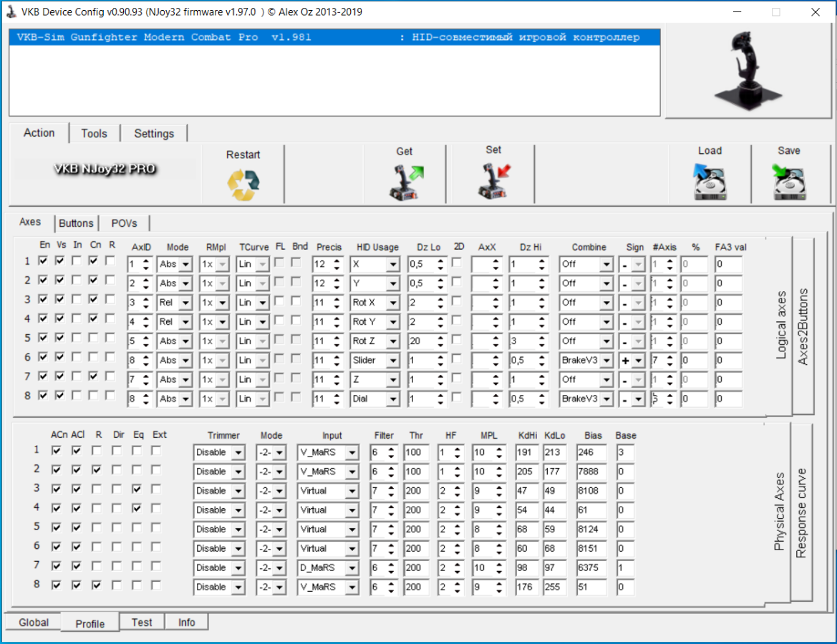Open Input V_MaRS dropdown for physical axis 2

(352, 472)
